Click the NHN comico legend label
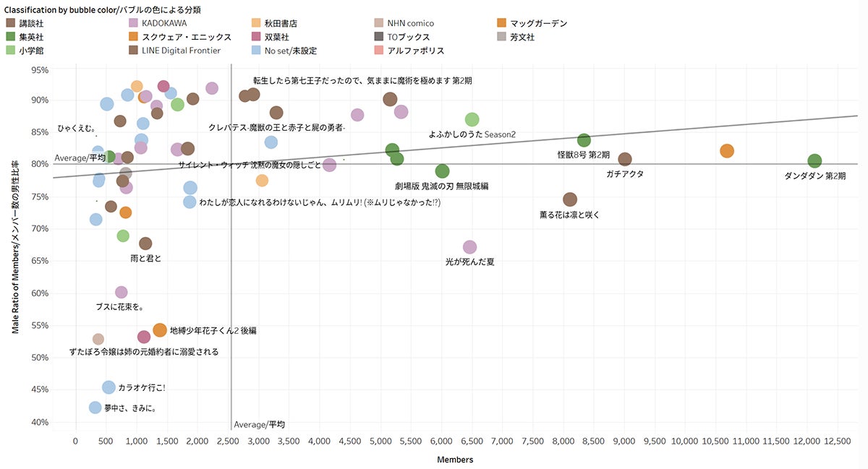The height and width of the screenshot is (469, 868). [x=410, y=24]
